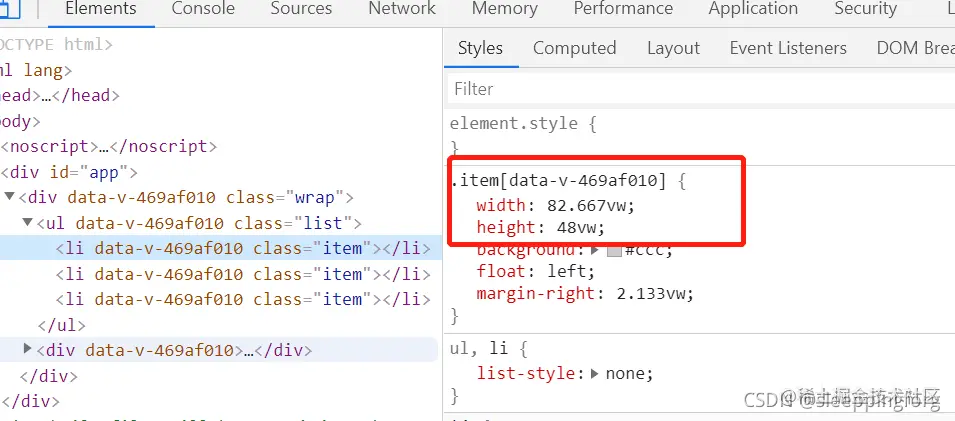Switch to the Elements tab
This screenshot has width=955, height=421.
click(101, 9)
